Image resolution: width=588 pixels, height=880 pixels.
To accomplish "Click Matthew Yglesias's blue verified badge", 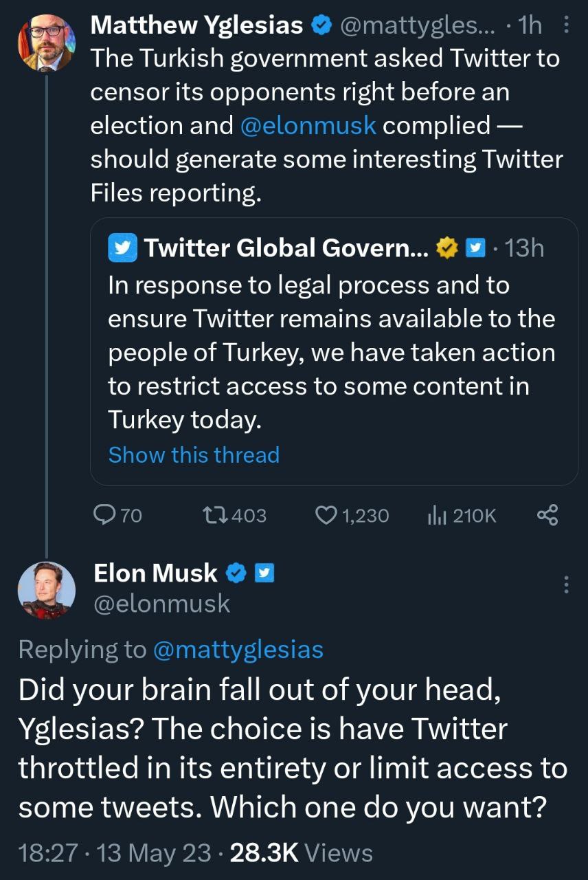I will (x=319, y=26).
